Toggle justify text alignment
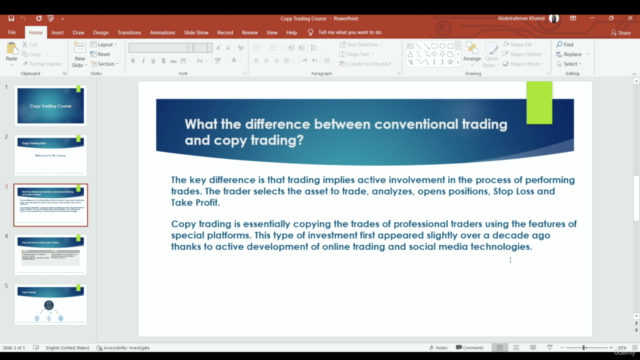The width and height of the screenshot is (640, 360). (x=287, y=61)
